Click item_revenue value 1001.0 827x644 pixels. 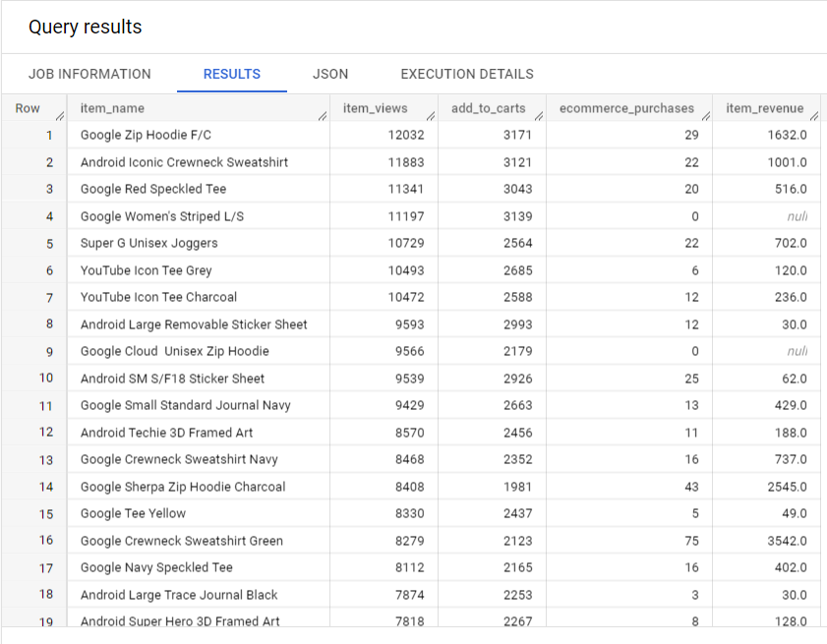click(787, 162)
